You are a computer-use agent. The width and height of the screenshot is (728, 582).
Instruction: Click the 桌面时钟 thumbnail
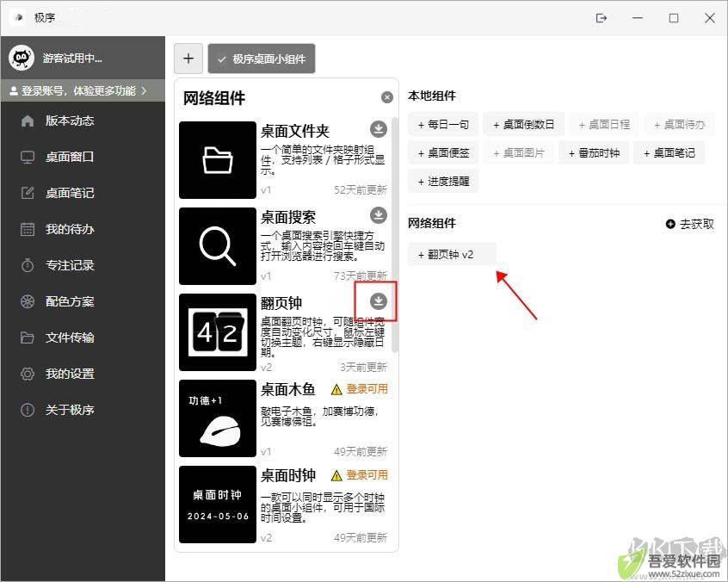218,505
